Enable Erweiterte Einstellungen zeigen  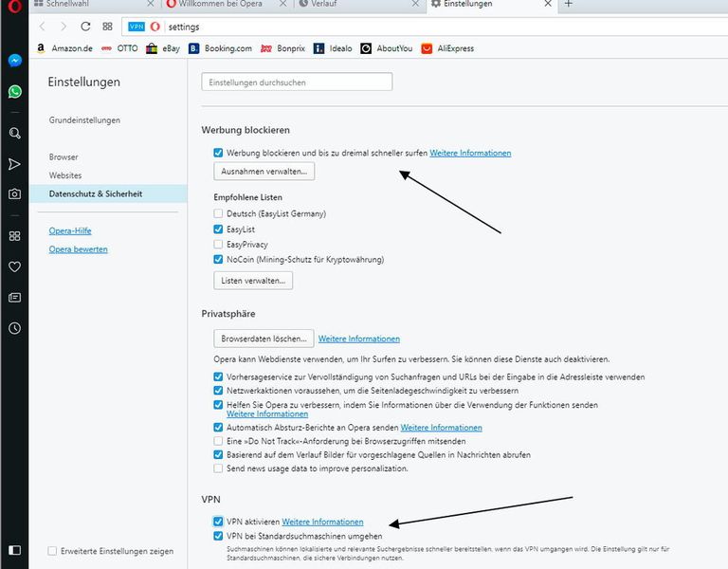[x=52, y=551]
